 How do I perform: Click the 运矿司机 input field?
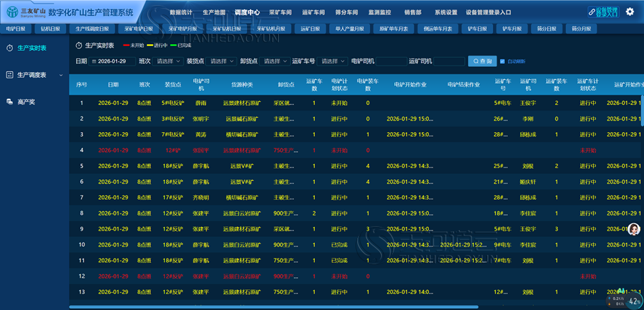pyautogui.click(x=449, y=61)
